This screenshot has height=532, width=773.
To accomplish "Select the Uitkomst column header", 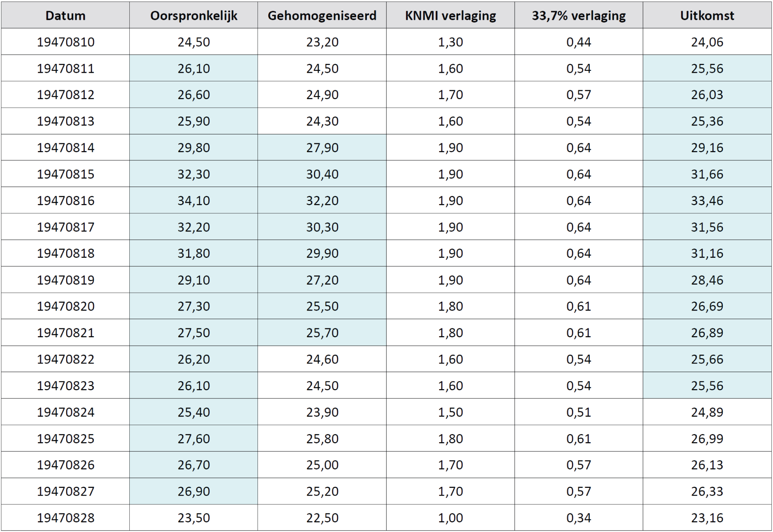I will pyautogui.click(x=707, y=15).
